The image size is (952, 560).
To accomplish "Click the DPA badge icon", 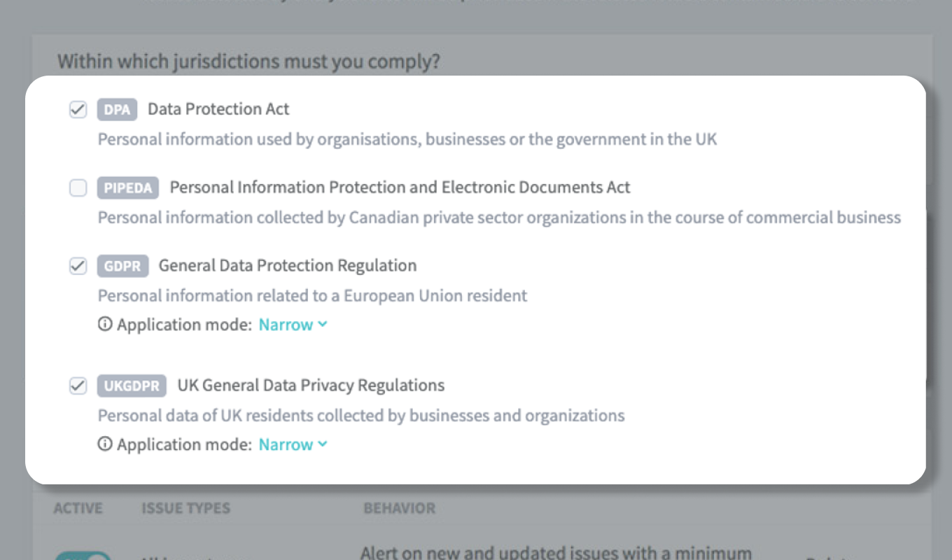I will point(116,109).
